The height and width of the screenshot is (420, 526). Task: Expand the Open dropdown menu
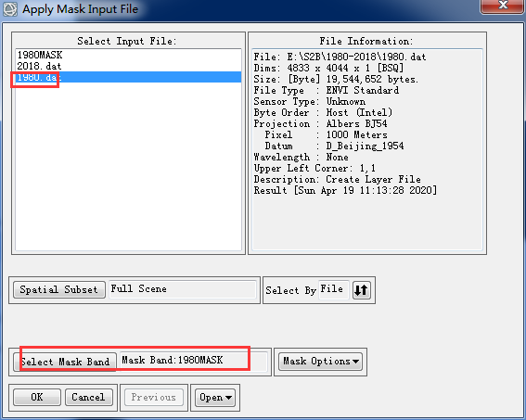215,398
